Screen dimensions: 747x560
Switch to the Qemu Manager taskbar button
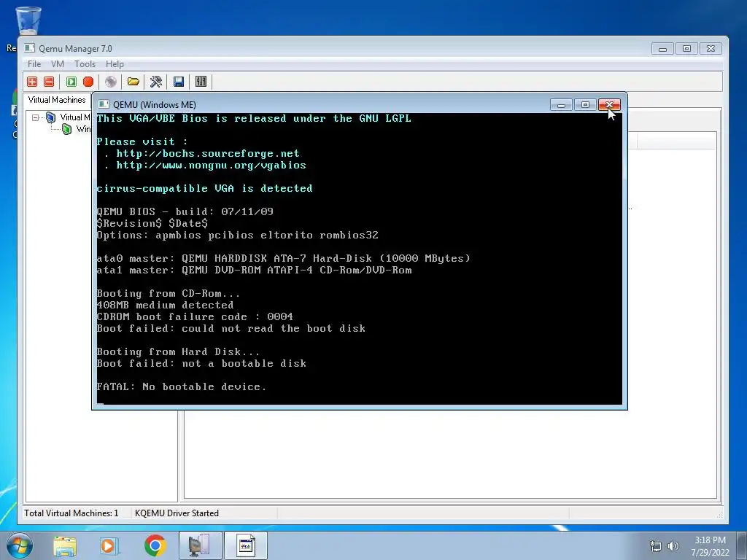pos(200,545)
